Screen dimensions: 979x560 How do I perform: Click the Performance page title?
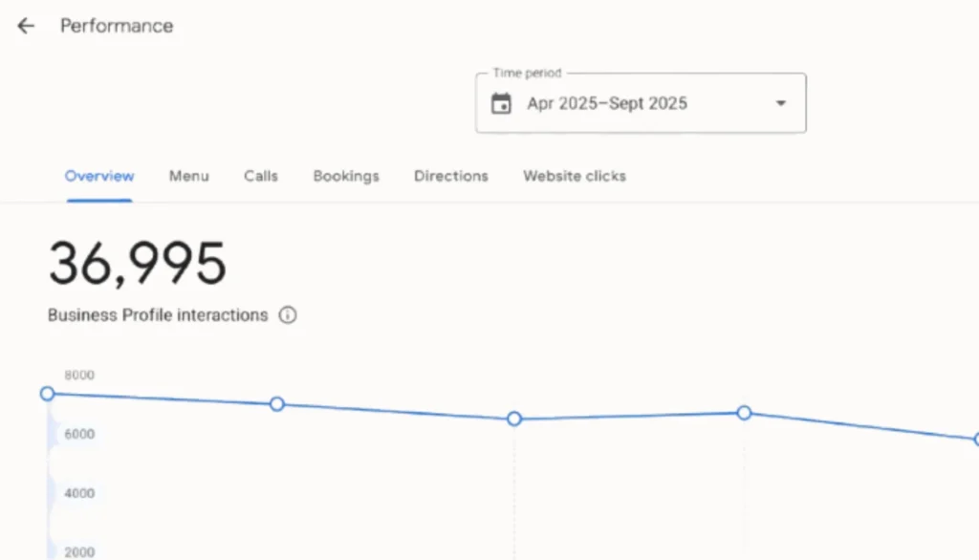point(117,26)
